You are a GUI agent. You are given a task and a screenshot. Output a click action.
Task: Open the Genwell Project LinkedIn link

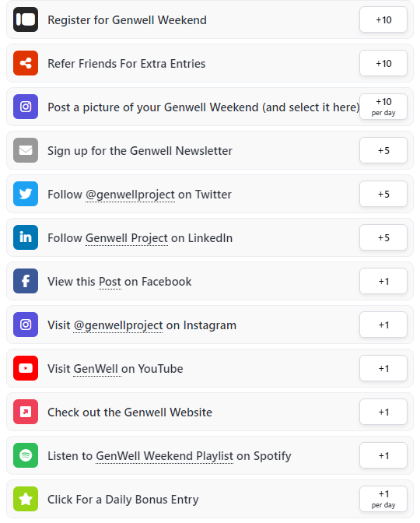point(127,238)
